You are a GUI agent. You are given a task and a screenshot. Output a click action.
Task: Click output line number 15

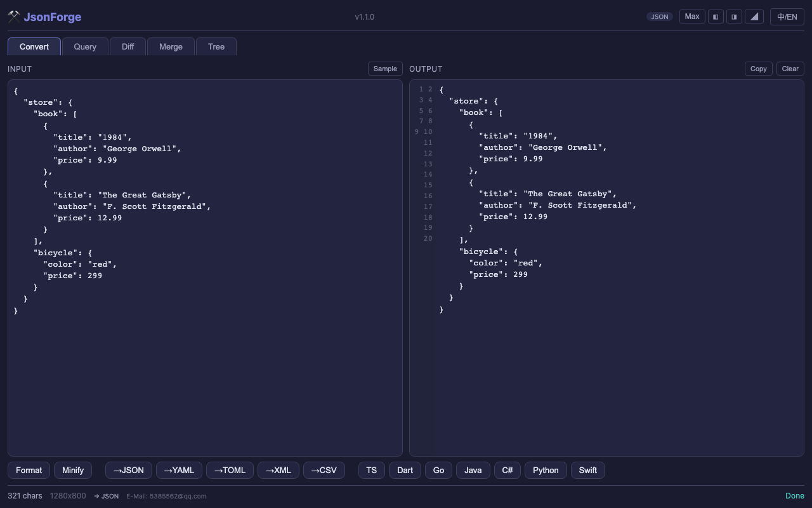pyautogui.click(x=428, y=185)
